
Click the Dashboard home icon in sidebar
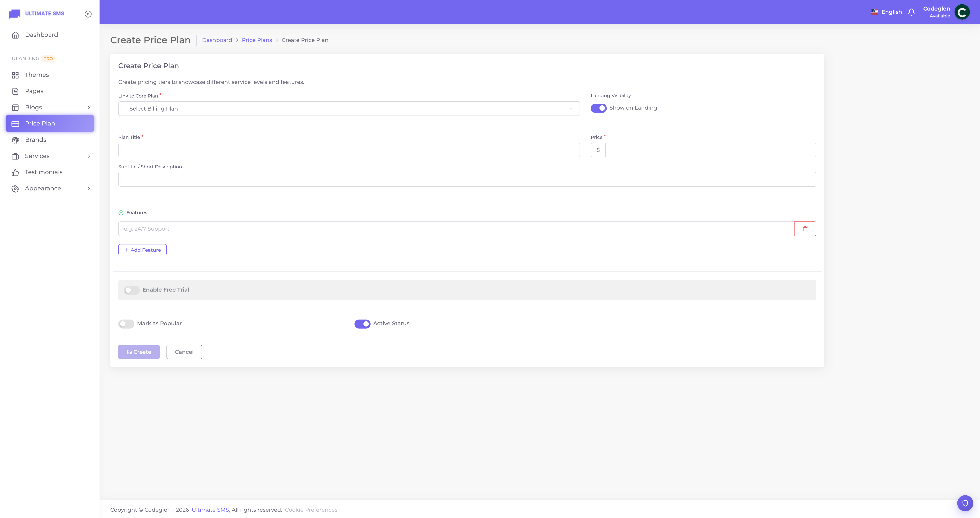[15, 35]
